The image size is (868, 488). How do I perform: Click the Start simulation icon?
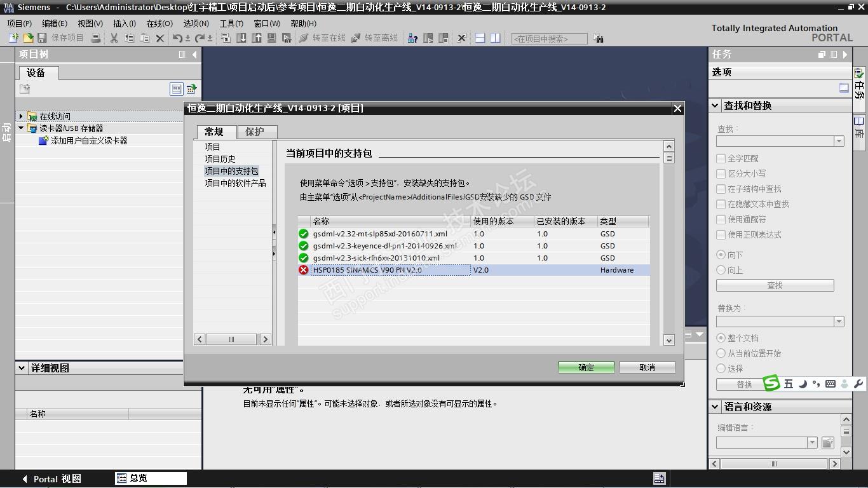(x=272, y=38)
